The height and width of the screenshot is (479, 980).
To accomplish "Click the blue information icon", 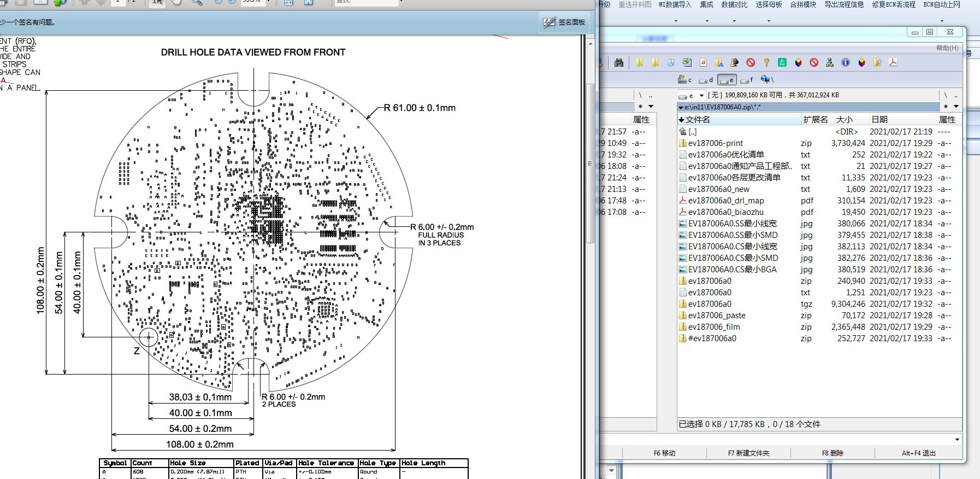I will [x=846, y=63].
